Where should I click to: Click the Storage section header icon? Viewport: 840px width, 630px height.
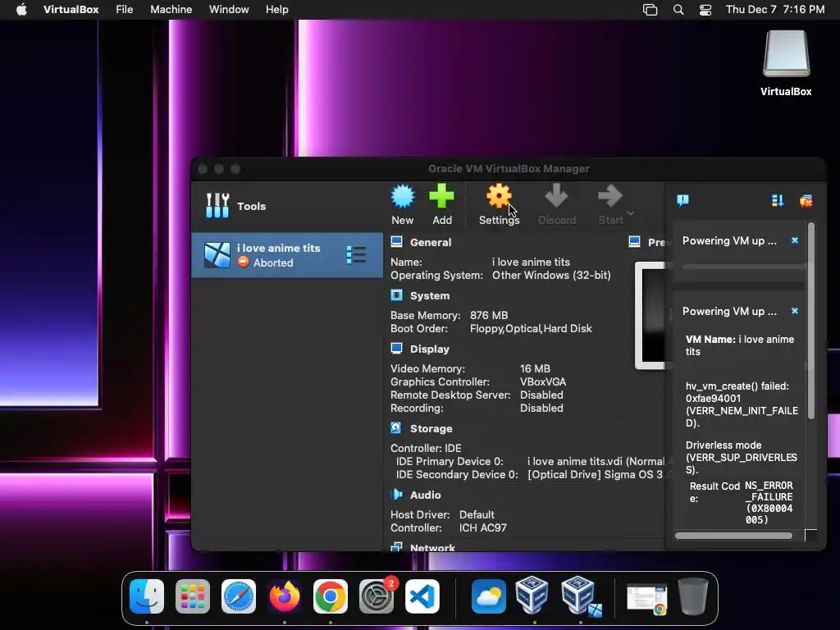click(396, 428)
